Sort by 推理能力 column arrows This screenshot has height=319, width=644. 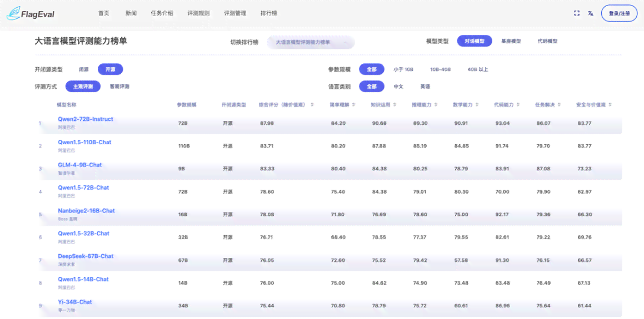tap(436, 105)
